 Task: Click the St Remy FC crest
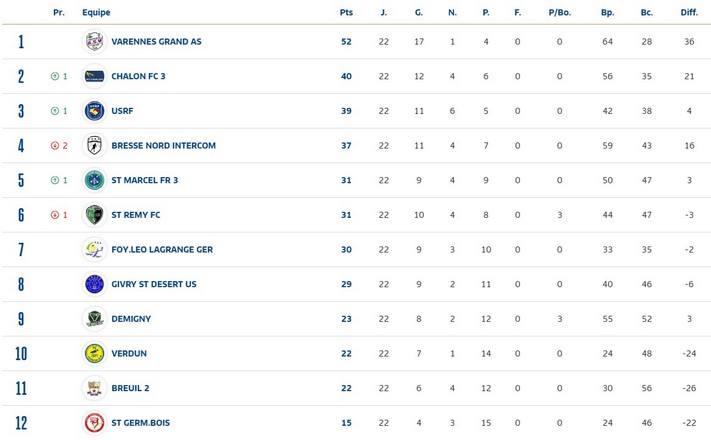[94, 215]
